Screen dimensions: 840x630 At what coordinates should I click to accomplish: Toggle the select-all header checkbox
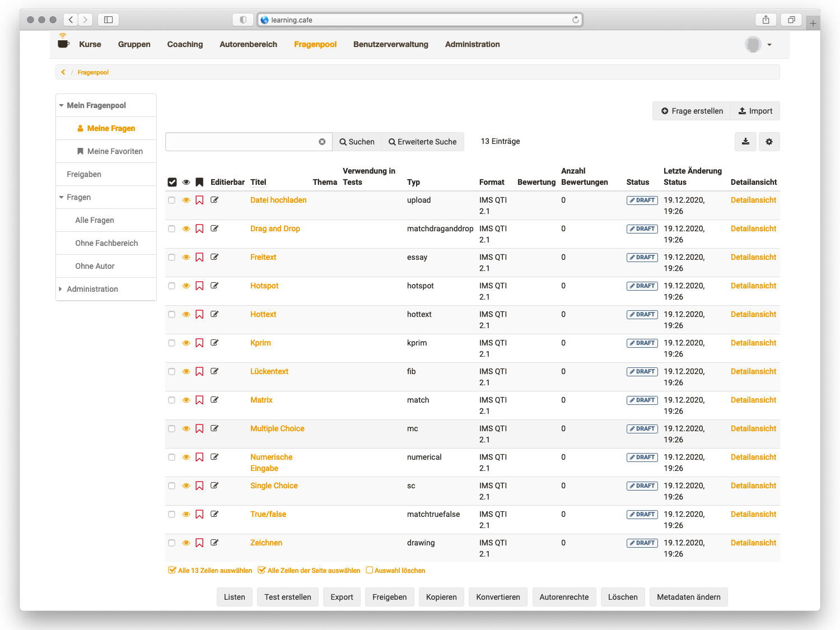172,182
